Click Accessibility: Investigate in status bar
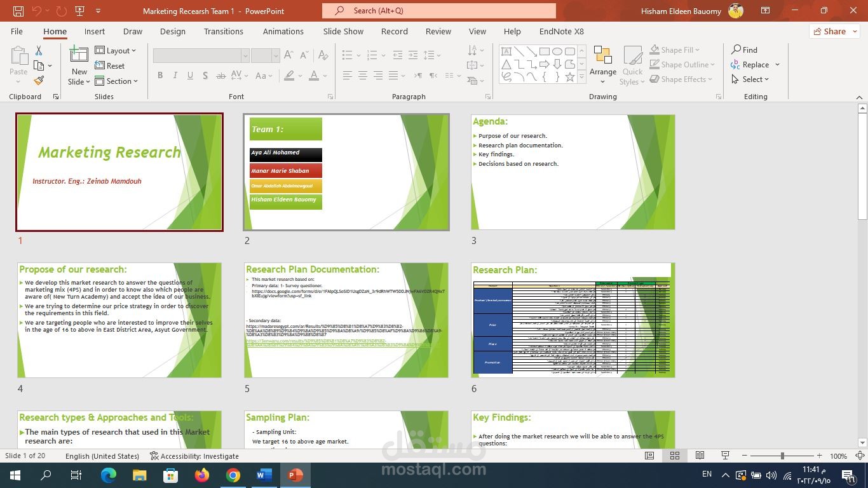The height and width of the screenshot is (488, 868). click(x=194, y=456)
